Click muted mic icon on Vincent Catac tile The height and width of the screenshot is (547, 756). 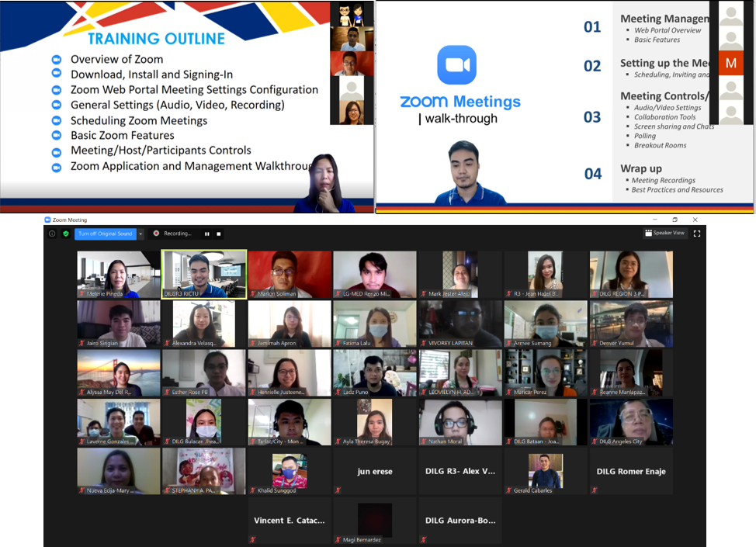coord(252,540)
